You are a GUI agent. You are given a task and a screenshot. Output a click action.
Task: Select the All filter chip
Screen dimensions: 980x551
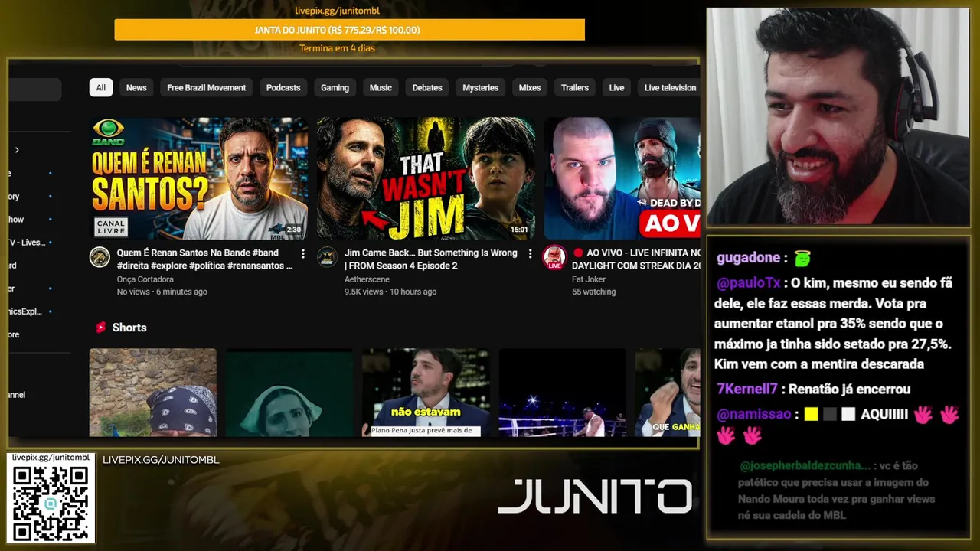coord(100,87)
